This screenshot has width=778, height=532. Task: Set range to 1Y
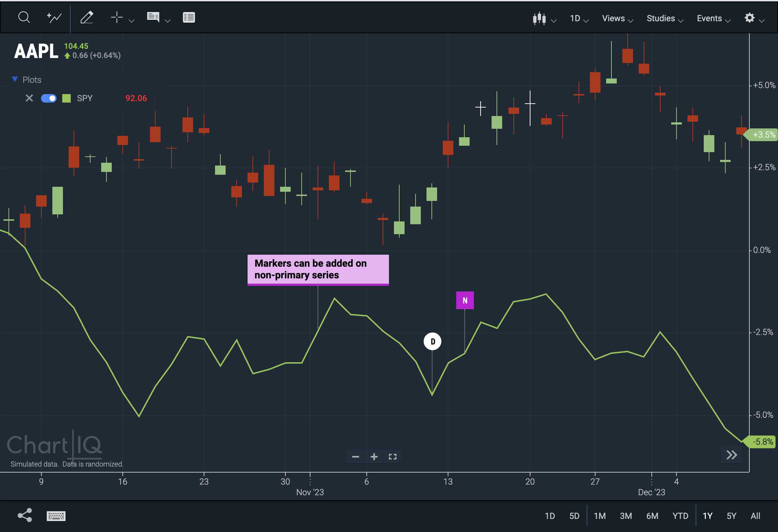(x=707, y=516)
